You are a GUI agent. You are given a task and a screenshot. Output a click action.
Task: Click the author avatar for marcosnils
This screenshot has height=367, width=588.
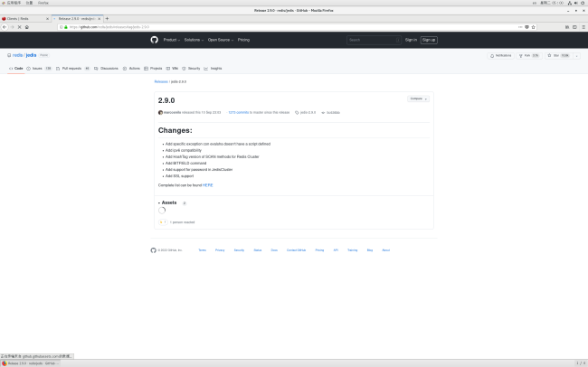pyautogui.click(x=160, y=112)
